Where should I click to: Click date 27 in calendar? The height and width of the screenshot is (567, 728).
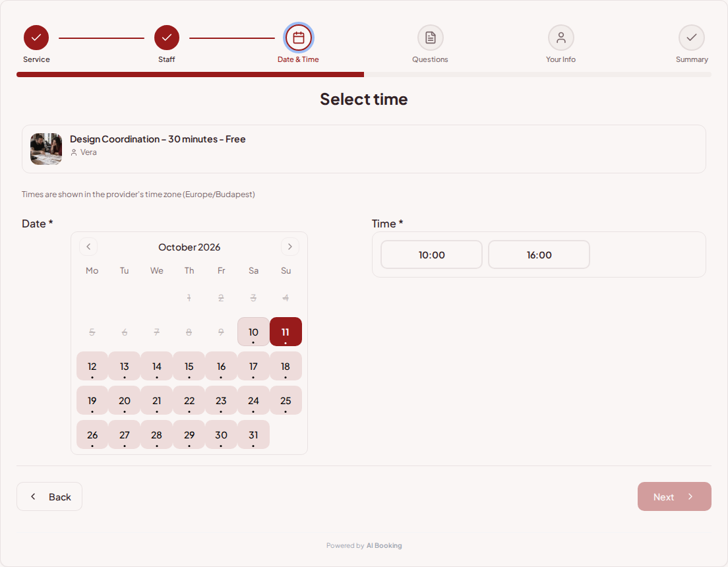click(125, 434)
